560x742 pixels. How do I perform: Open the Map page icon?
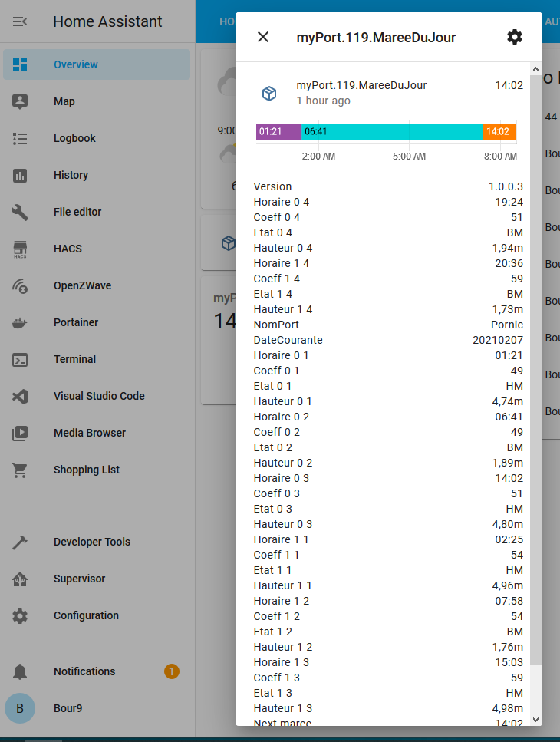(20, 101)
